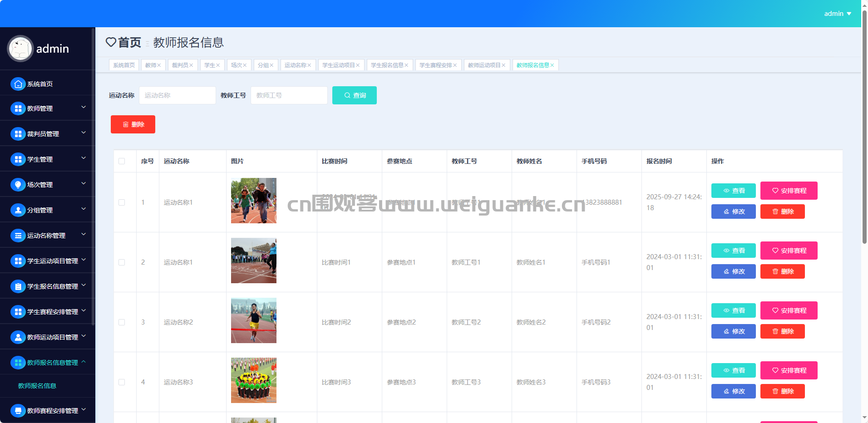
Task: Click the 学生运动项目管理 icon
Action: click(x=18, y=261)
